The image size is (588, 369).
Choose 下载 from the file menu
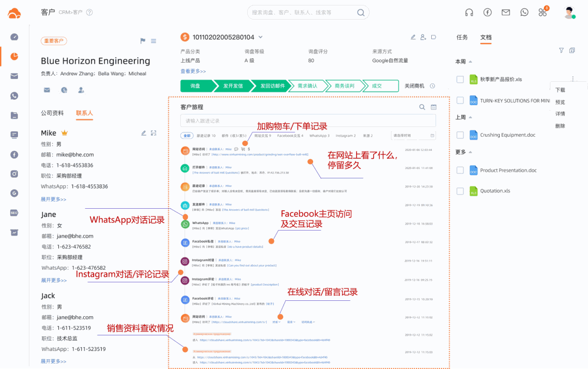(x=560, y=90)
